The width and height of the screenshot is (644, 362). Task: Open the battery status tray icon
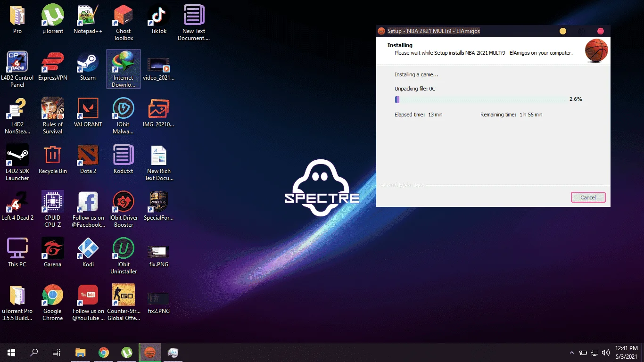point(583,353)
